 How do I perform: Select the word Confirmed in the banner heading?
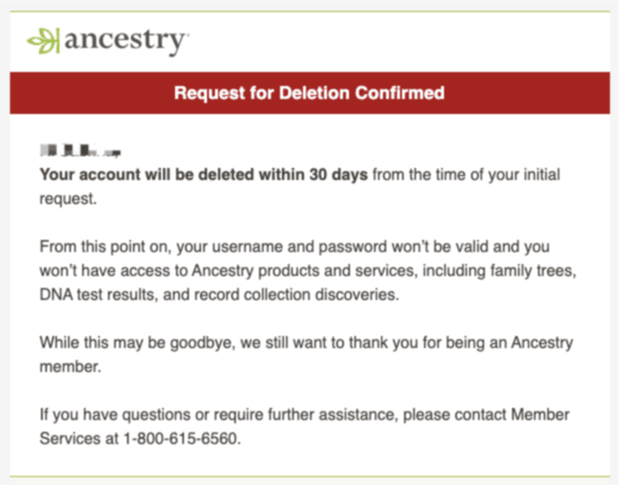pos(400,93)
